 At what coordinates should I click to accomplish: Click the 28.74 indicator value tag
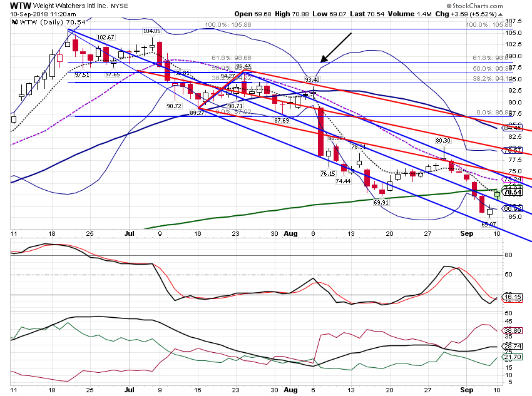click(x=513, y=346)
